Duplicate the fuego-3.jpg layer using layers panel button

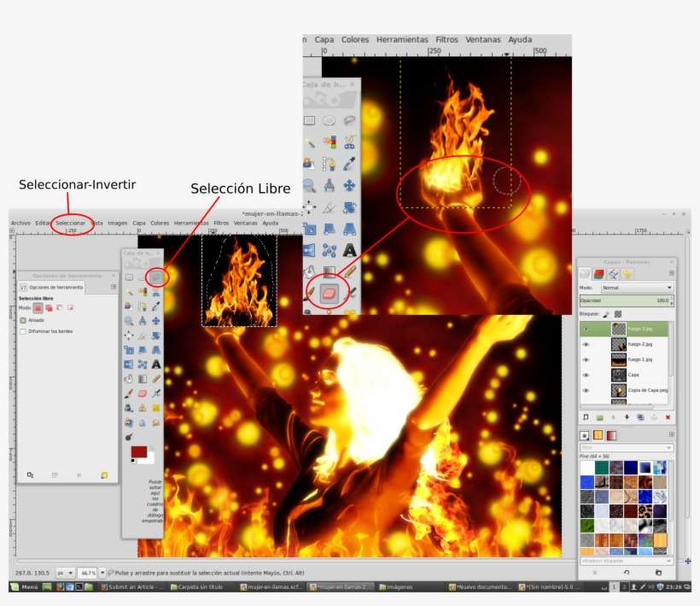(x=639, y=417)
